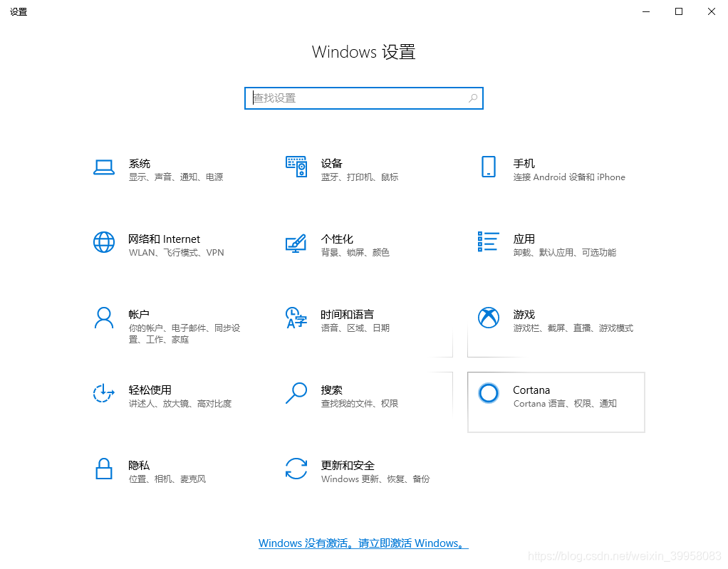Select the 轻松使用 category title

(150, 390)
